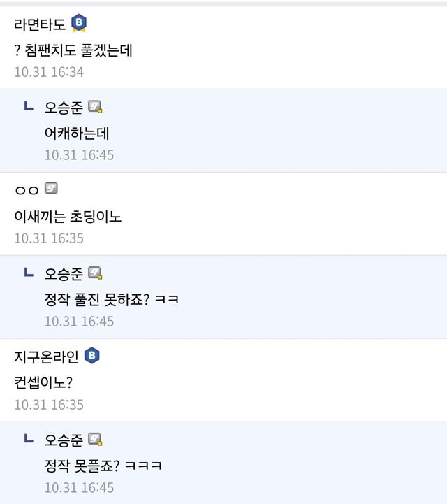The width and height of the screenshot is (447, 504).
Task: Select the ㅇㅇ commenter name
Action: (x=27, y=190)
